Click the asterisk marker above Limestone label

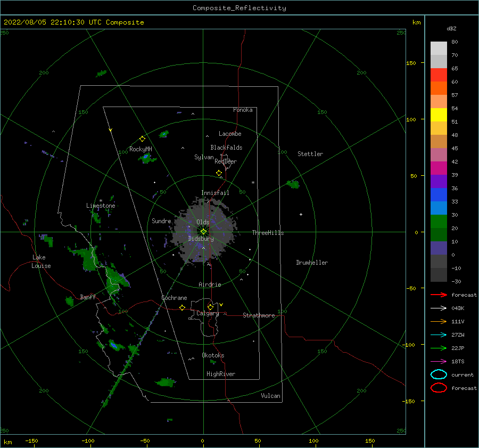pos(101,201)
